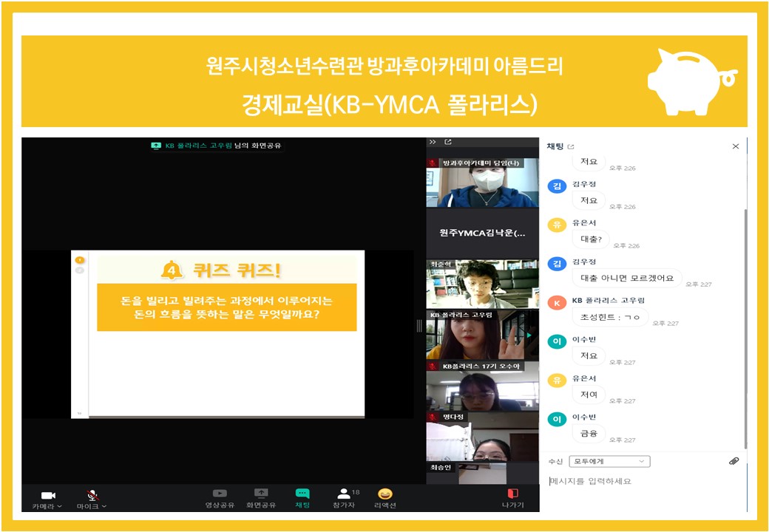Click the 채팅 panel title
This screenshot has height=532, width=769.
pyautogui.click(x=555, y=146)
